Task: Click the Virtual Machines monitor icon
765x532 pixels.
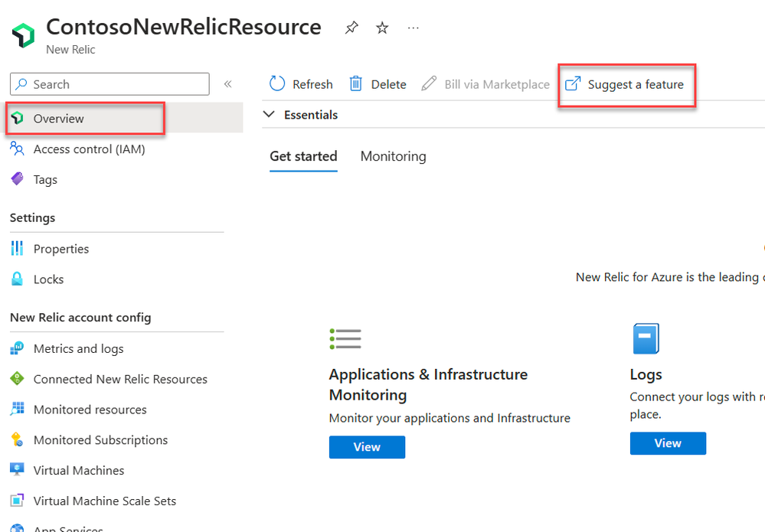Action: 17,470
